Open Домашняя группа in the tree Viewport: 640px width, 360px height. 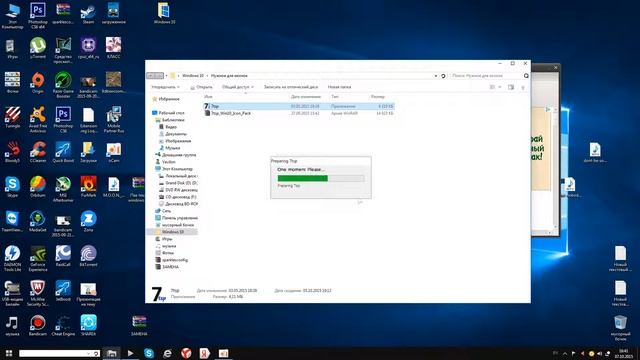[176, 155]
